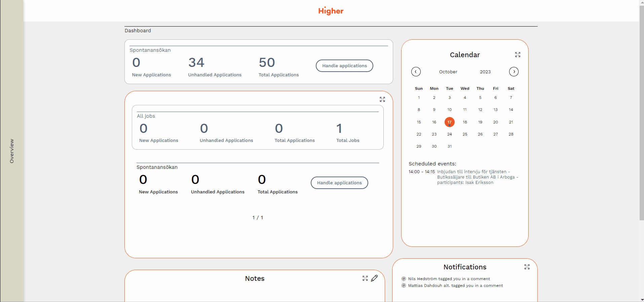644x302 pixels.
Task: Click the All jobs summary card
Action: 258,127
